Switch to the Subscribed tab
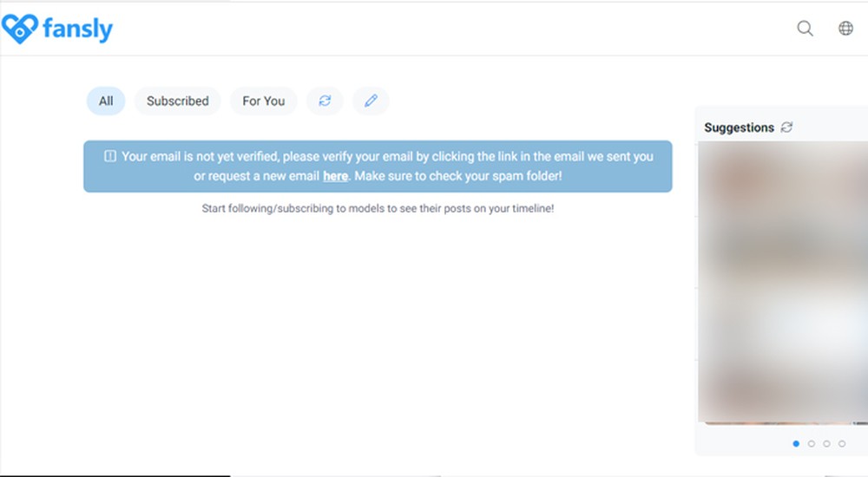 (x=178, y=101)
